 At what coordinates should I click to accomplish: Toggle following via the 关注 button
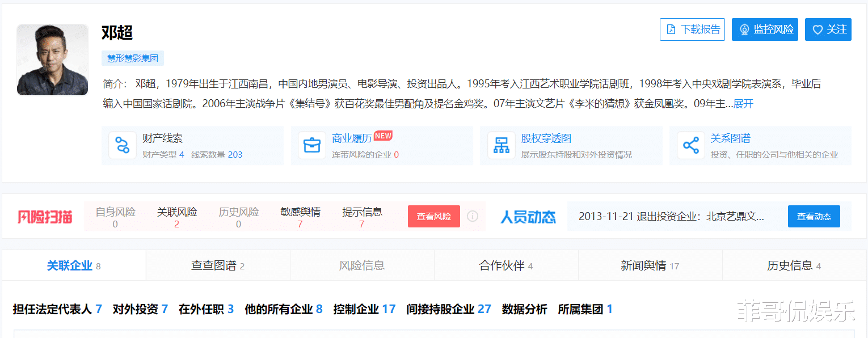coord(828,29)
